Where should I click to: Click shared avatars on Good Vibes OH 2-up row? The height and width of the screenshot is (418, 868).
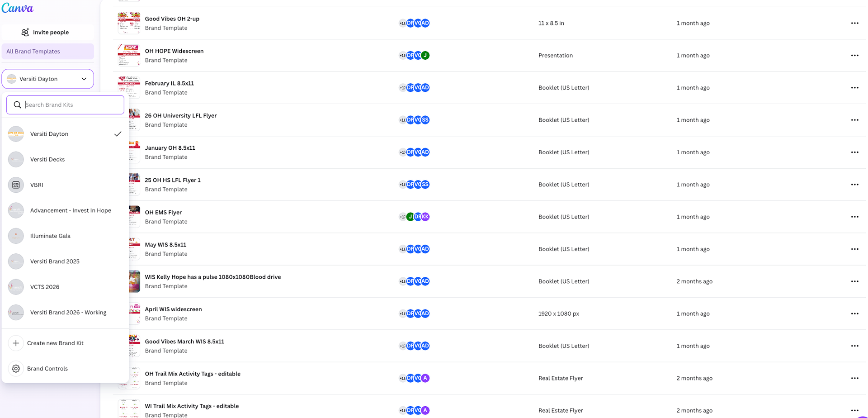click(414, 23)
